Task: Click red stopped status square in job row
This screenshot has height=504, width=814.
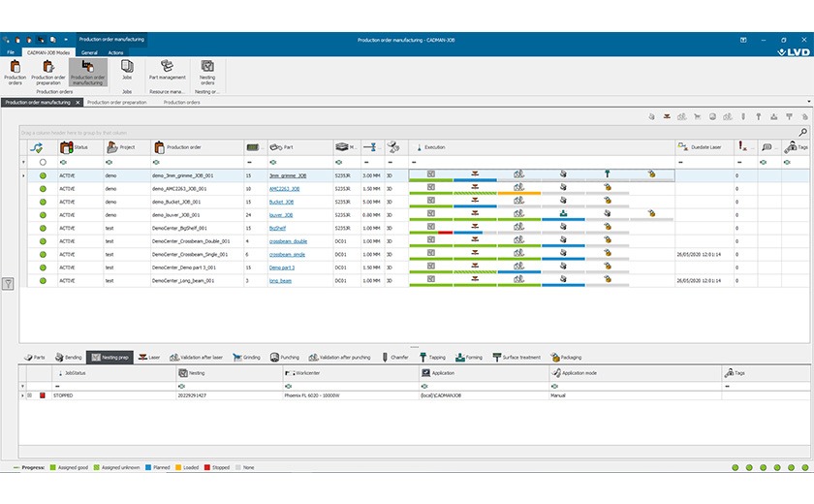Action: (43, 395)
